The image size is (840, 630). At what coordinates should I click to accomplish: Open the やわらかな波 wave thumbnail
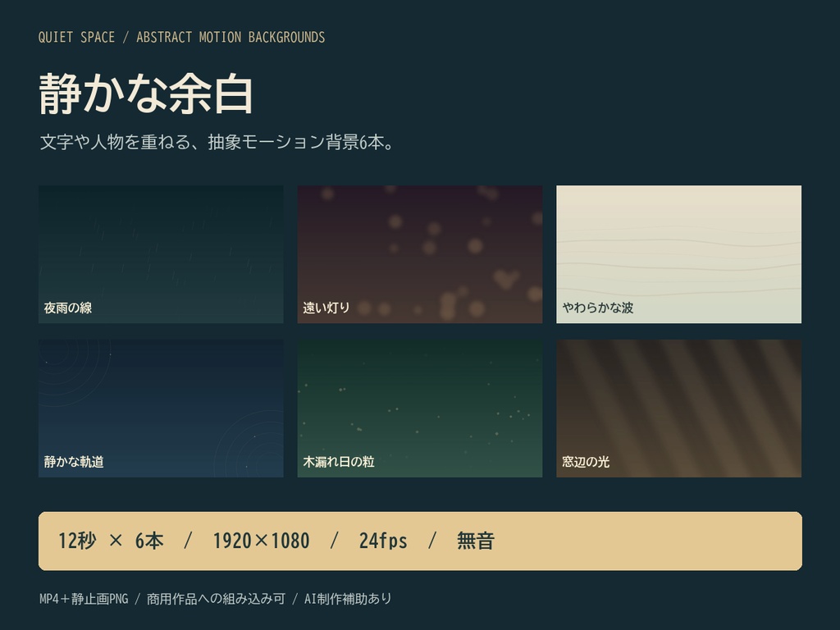(x=678, y=254)
